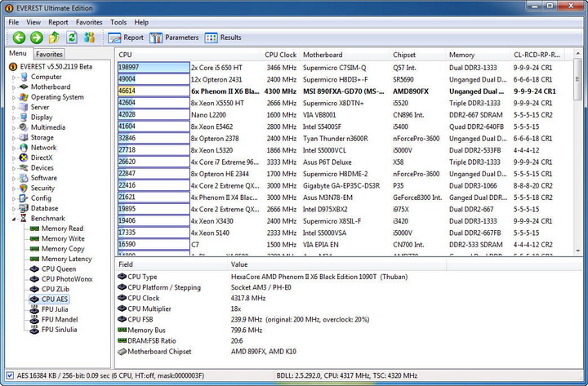The image size is (588, 386).
Task: Select the FPU SinJulia benchmark
Action: point(60,330)
